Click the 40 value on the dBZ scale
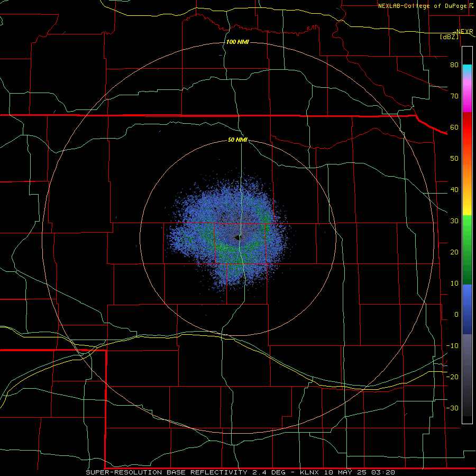This screenshot has width=476, height=476. click(x=454, y=190)
